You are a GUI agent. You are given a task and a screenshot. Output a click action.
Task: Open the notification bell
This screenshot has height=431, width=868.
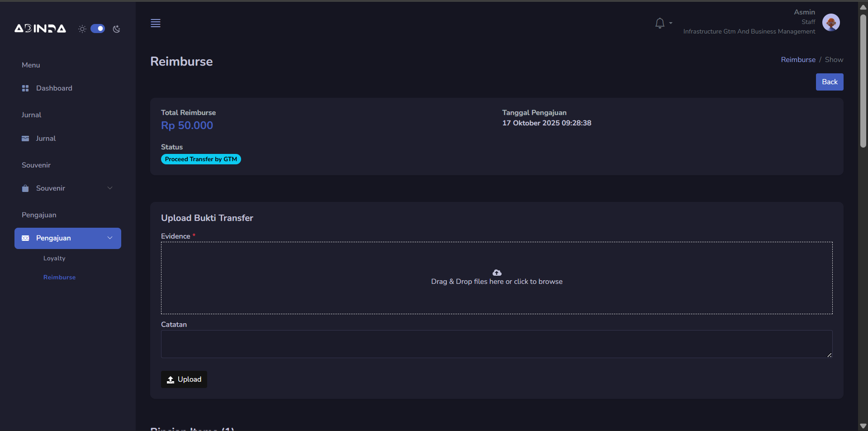(659, 23)
